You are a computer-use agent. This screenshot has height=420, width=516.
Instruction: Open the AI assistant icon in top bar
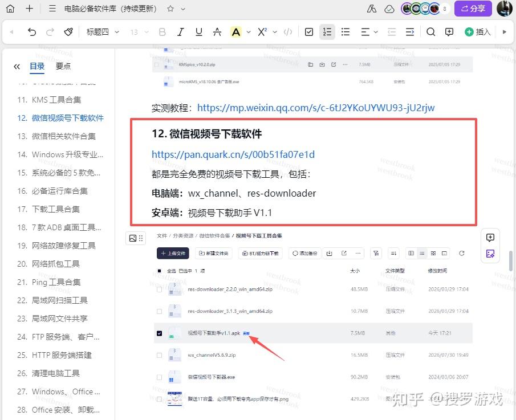pyautogui.click(x=372, y=9)
